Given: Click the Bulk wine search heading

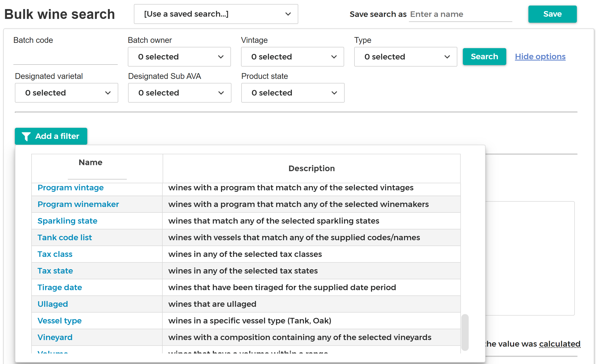Looking at the screenshot, I should (59, 14).
